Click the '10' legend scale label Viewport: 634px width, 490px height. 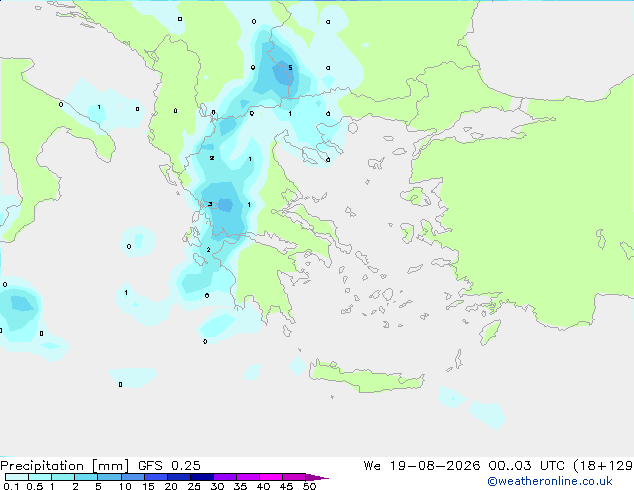pos(125,486)
